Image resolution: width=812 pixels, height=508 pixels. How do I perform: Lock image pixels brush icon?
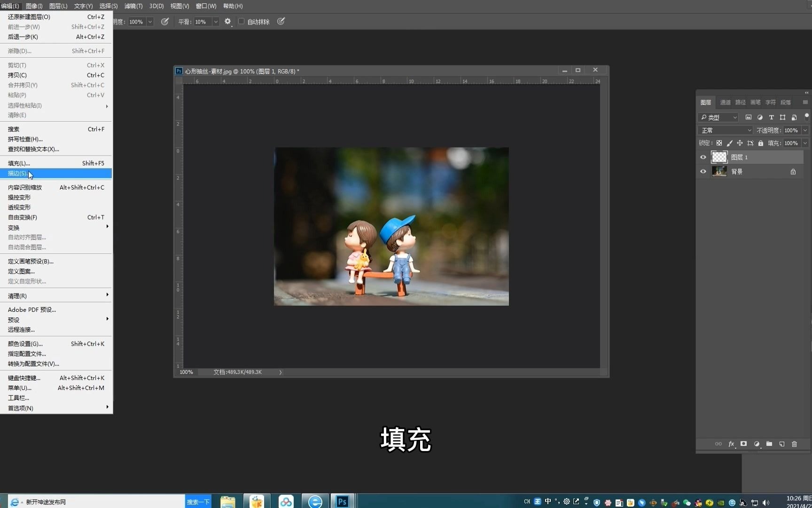tap(729, 143)
